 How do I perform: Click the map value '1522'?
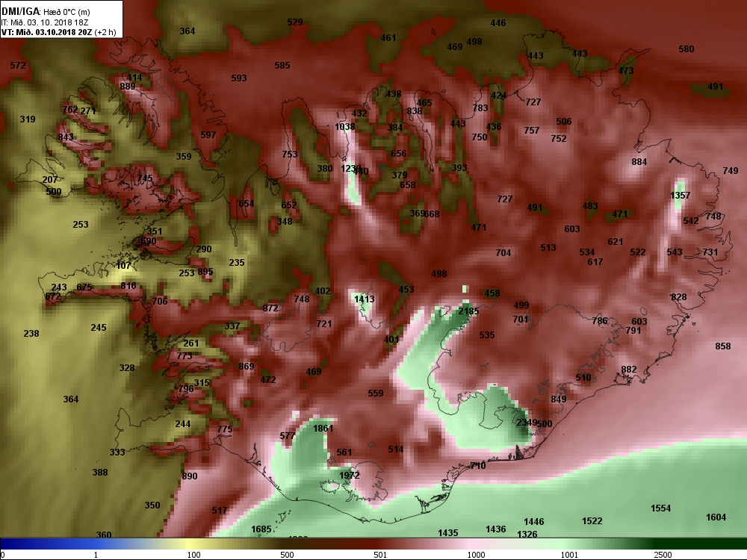(592, 521)
